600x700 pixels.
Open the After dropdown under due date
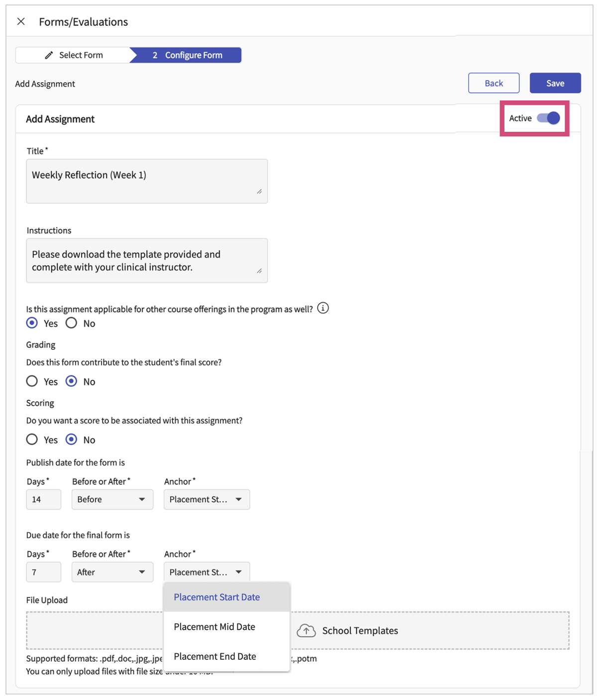[112, 572]
